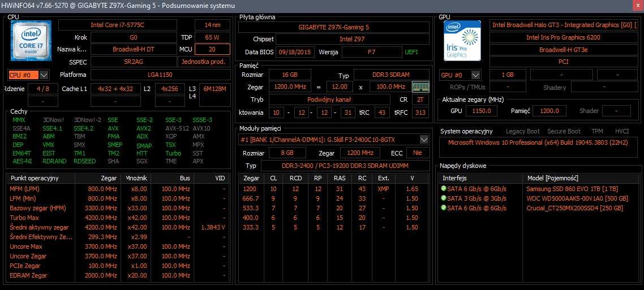Click the Jednostka prod. field
Screen dimensions: 644x290
point(204,62)
